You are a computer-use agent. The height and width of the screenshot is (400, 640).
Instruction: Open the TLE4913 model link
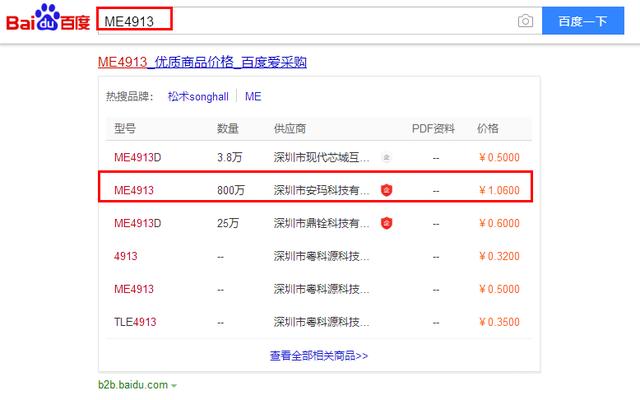point(135,322)
